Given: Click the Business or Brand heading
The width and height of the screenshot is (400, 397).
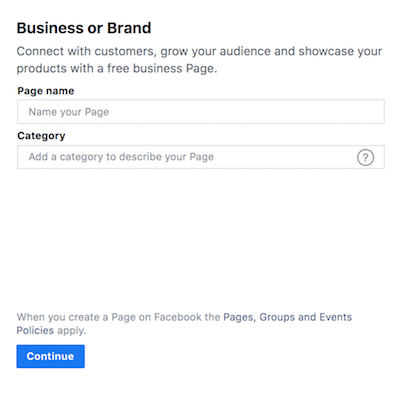Looking at the screenshot, I should pos(84,28).
